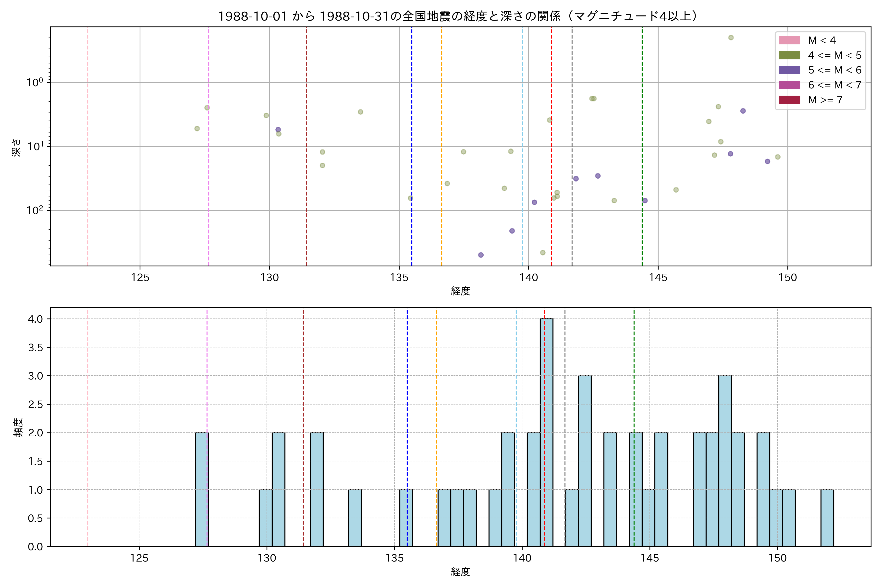
Task: Click the purple scatter point near longitude 130
Action: (278, 130)
